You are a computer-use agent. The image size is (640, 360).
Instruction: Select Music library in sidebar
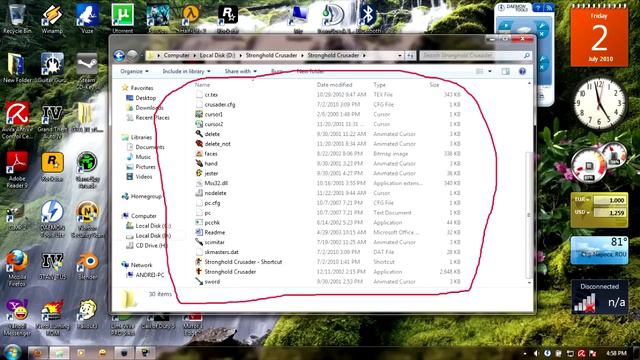(143, 157)
